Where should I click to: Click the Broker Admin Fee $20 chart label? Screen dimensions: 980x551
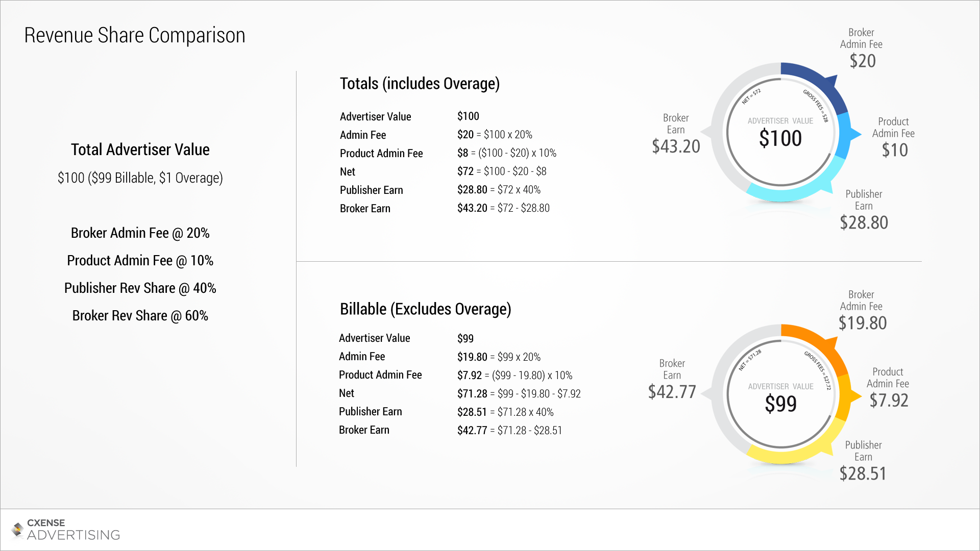tap(862, 48)
